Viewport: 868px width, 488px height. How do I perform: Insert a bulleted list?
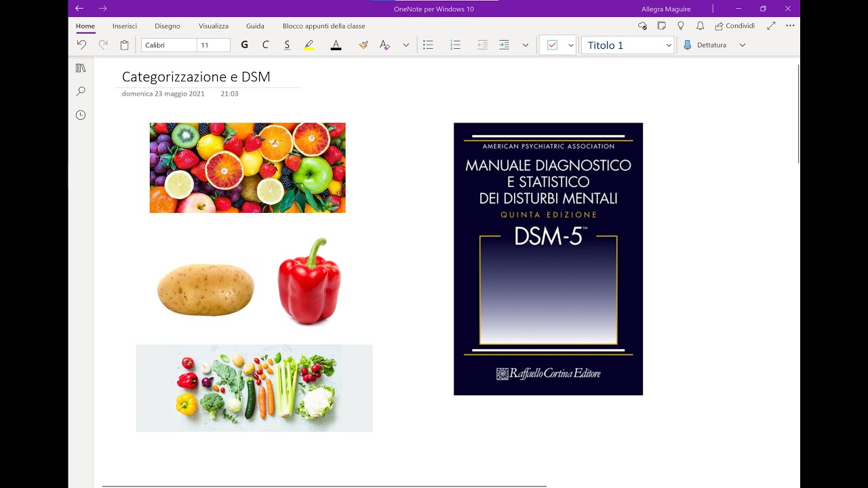428,45
